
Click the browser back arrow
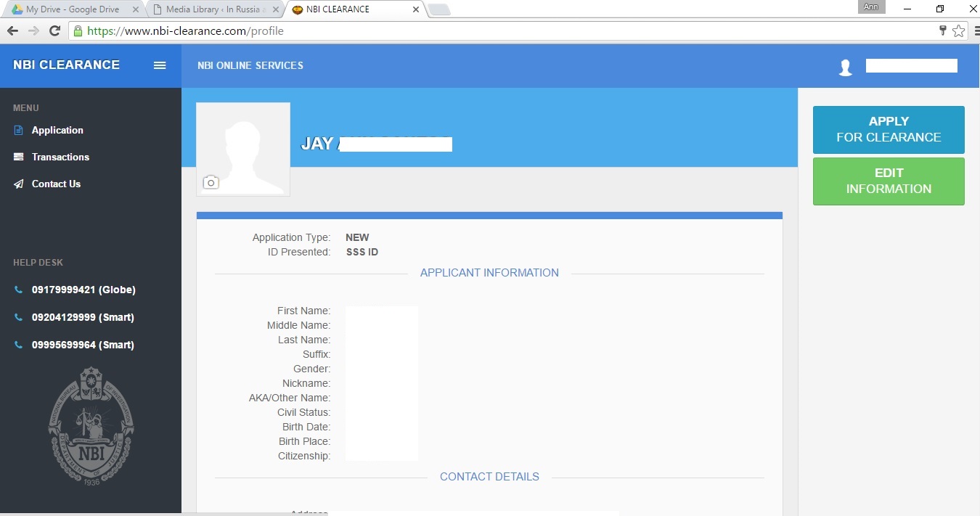pyautogui.click(x=12, y=31)
